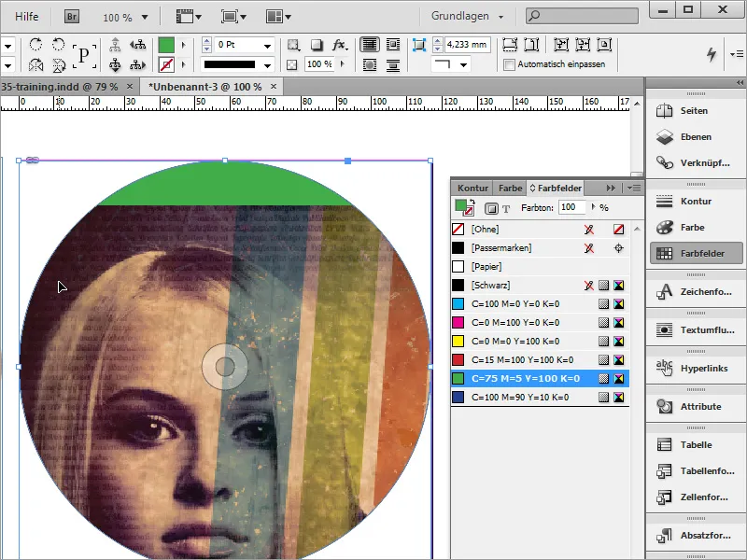The image size is (747, 560).
Task: Toggle jump object text wrap button
Action: [392, 64]
